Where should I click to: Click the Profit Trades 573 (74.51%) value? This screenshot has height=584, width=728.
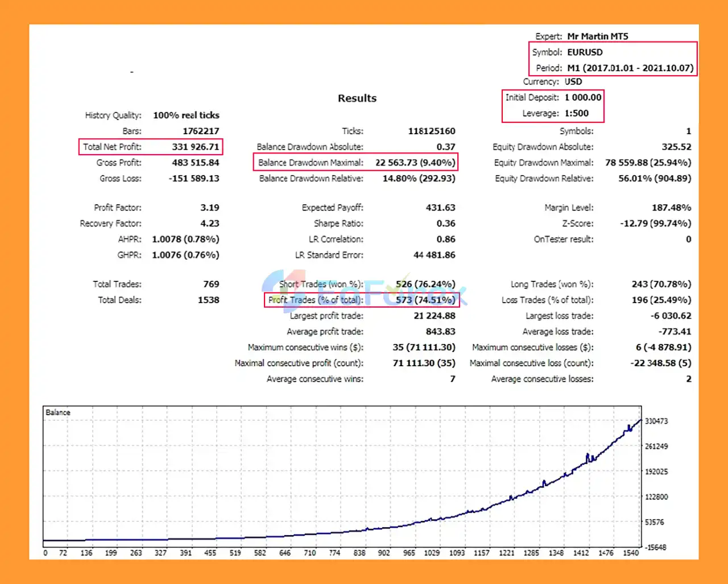click(425, 300)
